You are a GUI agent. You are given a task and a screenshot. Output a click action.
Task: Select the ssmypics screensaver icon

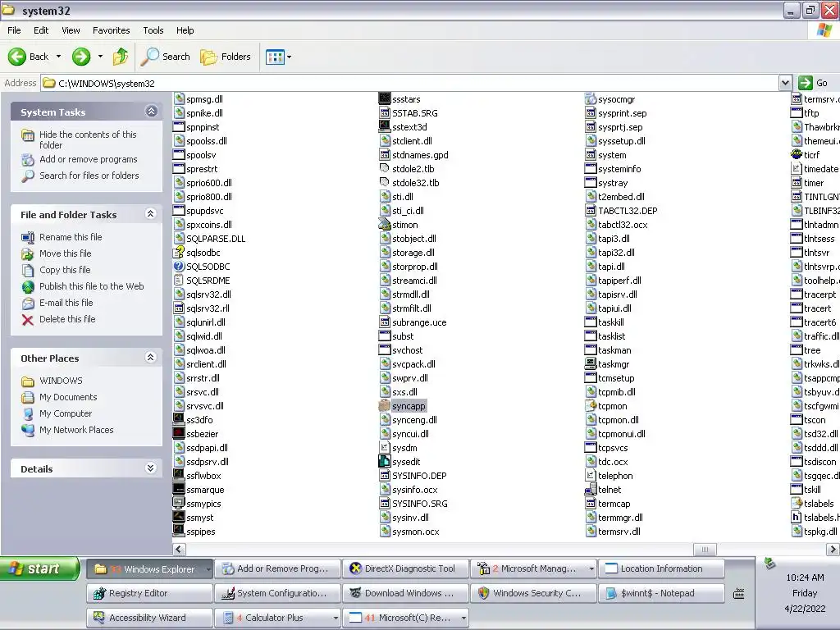(178, 504)
